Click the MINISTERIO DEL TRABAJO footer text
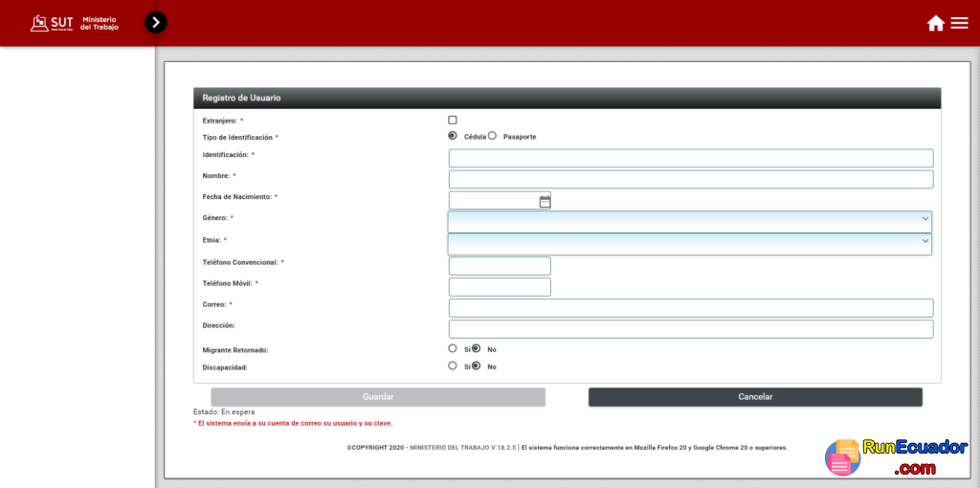 pyautogui.click(x=450, y=448)
